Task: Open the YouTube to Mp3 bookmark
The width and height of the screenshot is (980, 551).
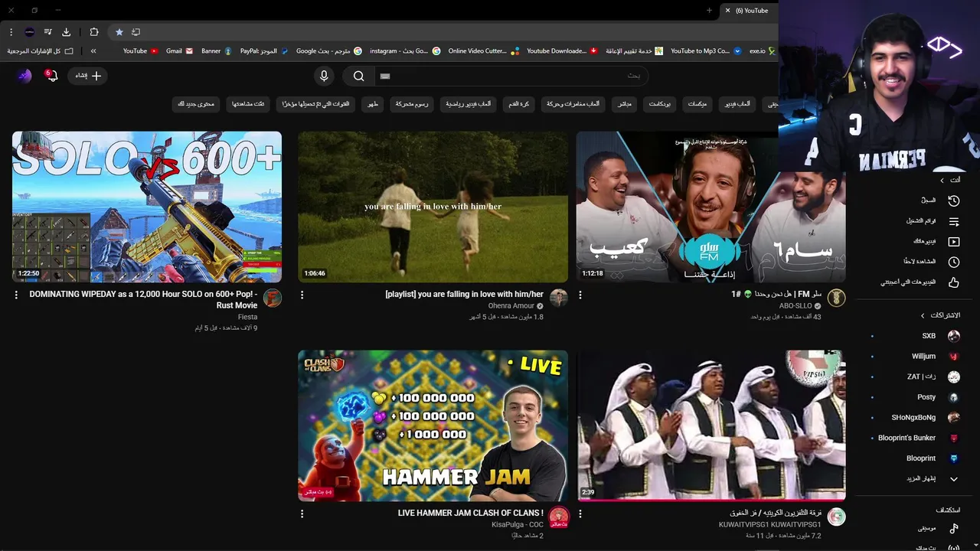Action: tap(706, 51)
